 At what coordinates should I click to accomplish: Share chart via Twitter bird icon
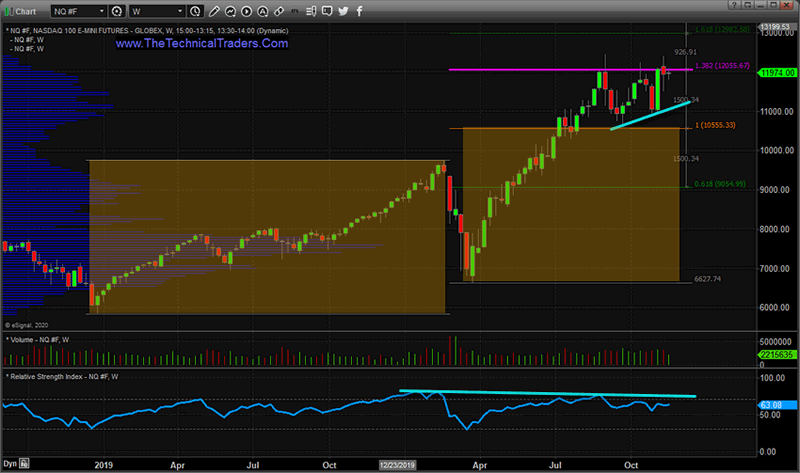[343, 11]
